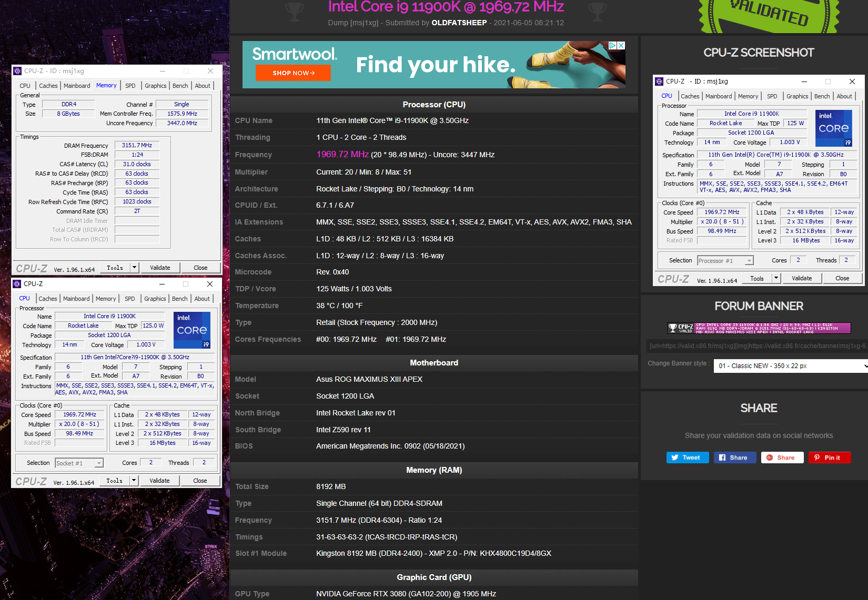The image size is (868, 600).
Task: Open Tools dropdown arrow in Memory window
Action: tap(135, 268)
